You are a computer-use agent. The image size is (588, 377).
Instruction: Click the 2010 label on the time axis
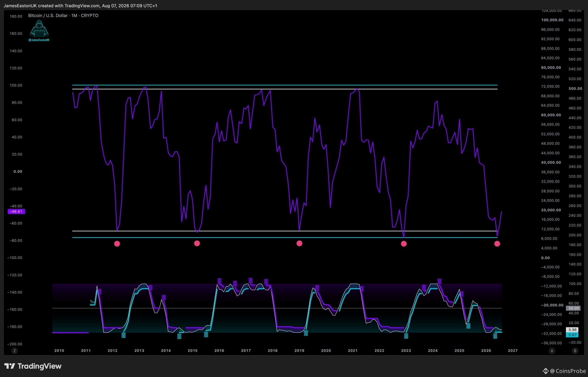pyautogui.click(x=59, y=351)
